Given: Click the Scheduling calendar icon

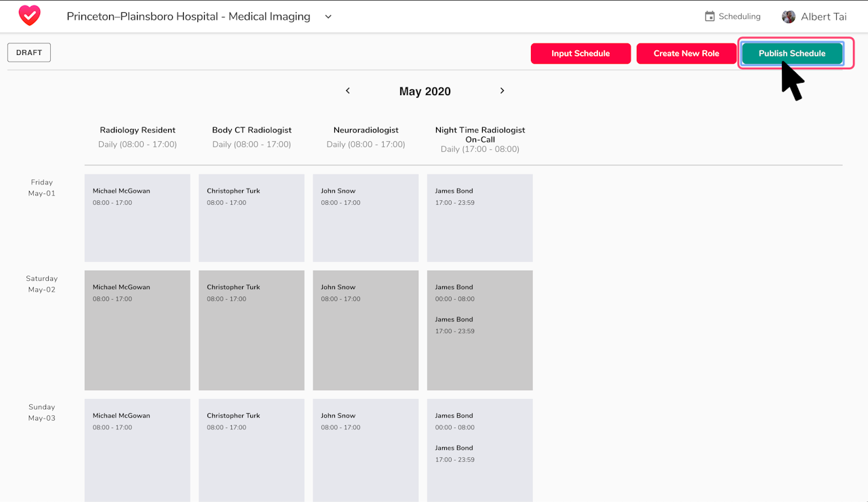Looking at the screenshot, I should 710,16.
